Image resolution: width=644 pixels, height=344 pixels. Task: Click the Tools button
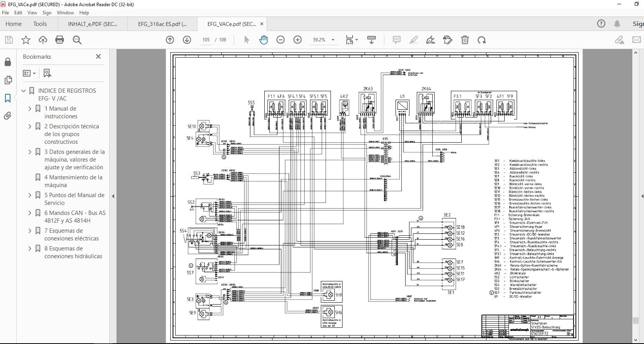point(40,24)
